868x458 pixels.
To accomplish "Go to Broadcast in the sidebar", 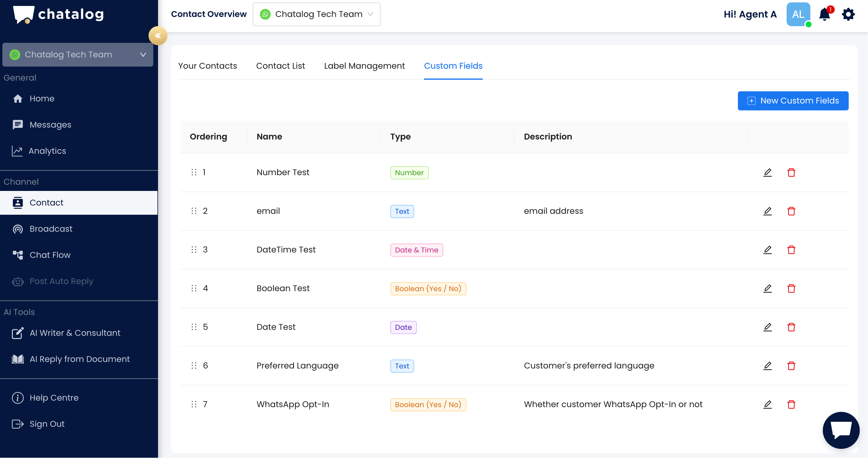I will pos(51,229).
